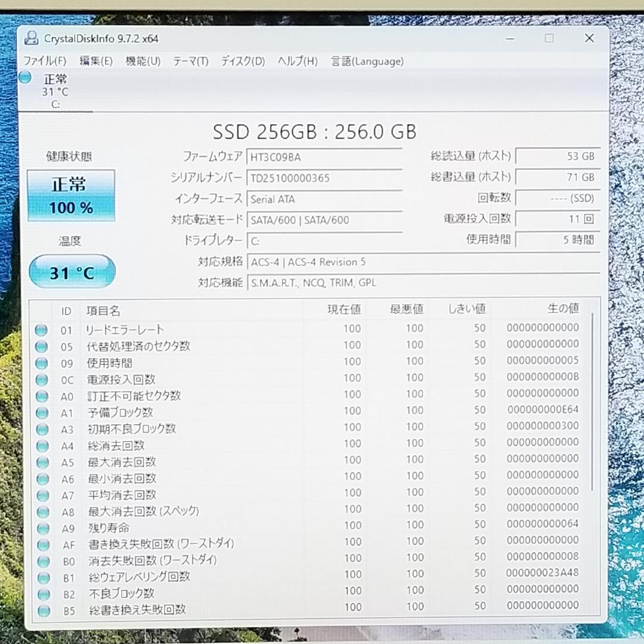Click the CrystalDiskInfo title bar app icon

tap(31, 38)
